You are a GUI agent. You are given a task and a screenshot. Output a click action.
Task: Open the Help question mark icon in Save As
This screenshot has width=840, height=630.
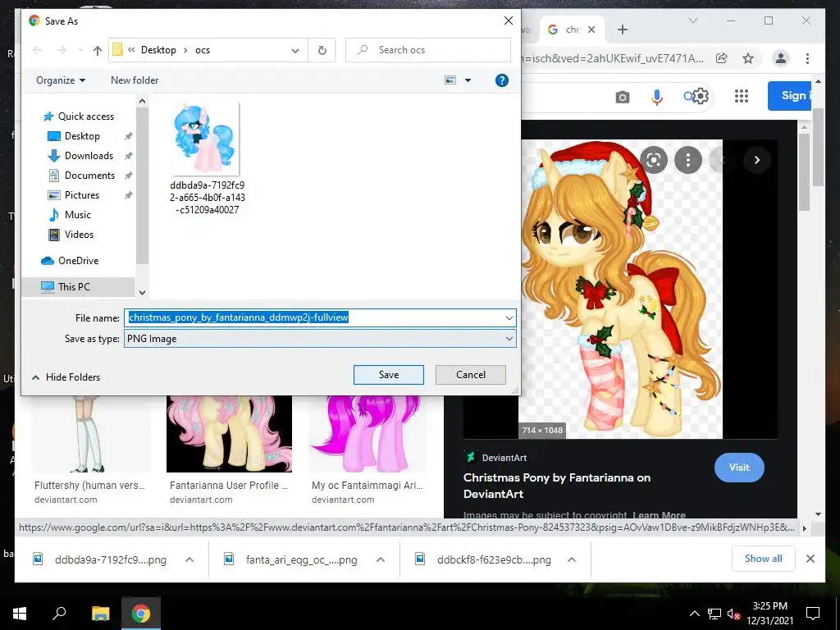501,80
